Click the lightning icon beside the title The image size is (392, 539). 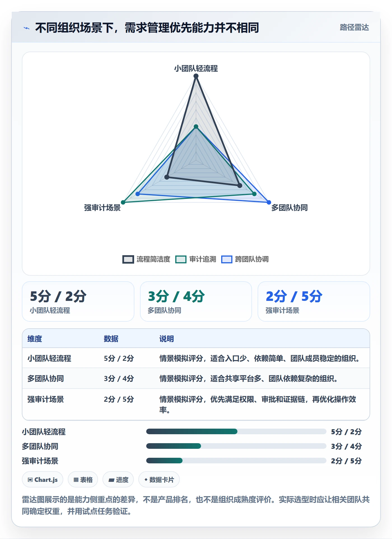[26, 28]
